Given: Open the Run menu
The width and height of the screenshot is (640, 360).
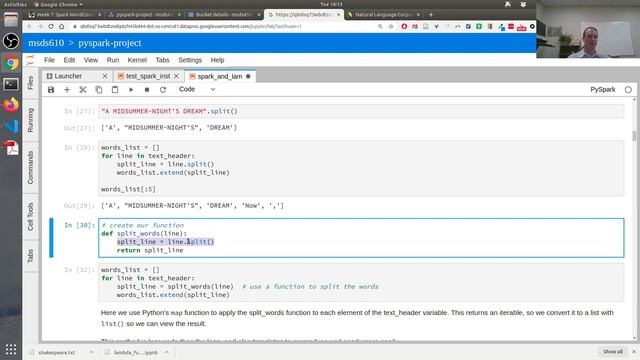Looking at the screenshot, I should click(x=113, y=60).
